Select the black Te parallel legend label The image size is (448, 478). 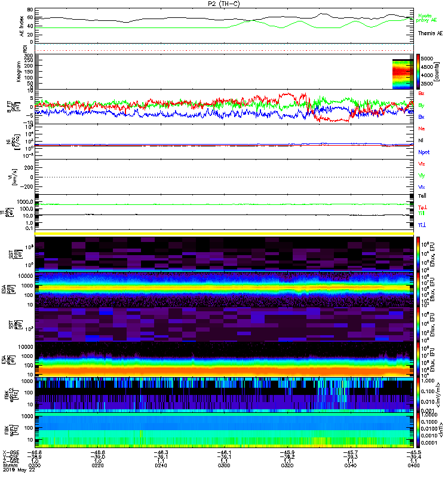coord(422,196)
